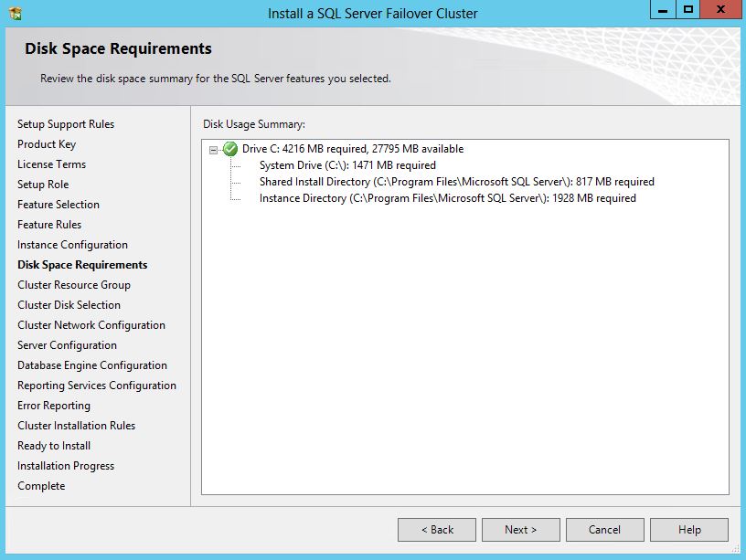Minimize the setup window
This screenshot has width=746, height=560.
[663, 9]
